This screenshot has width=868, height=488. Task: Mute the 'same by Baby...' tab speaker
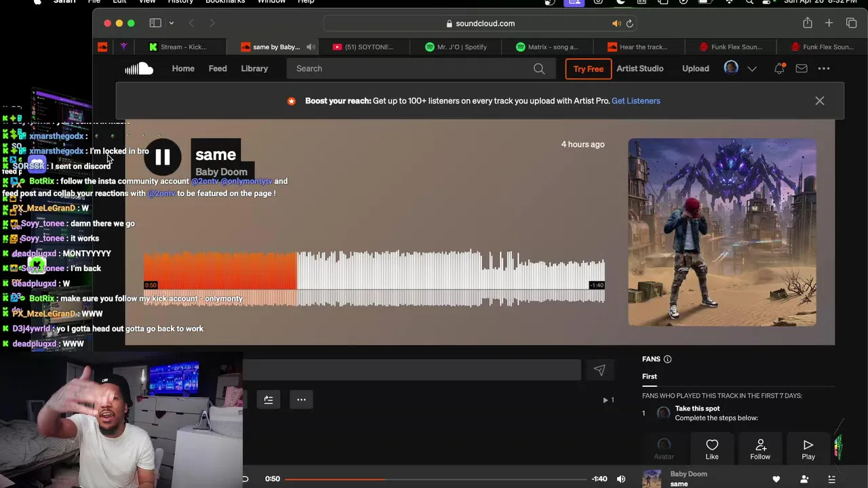[311, 47]
